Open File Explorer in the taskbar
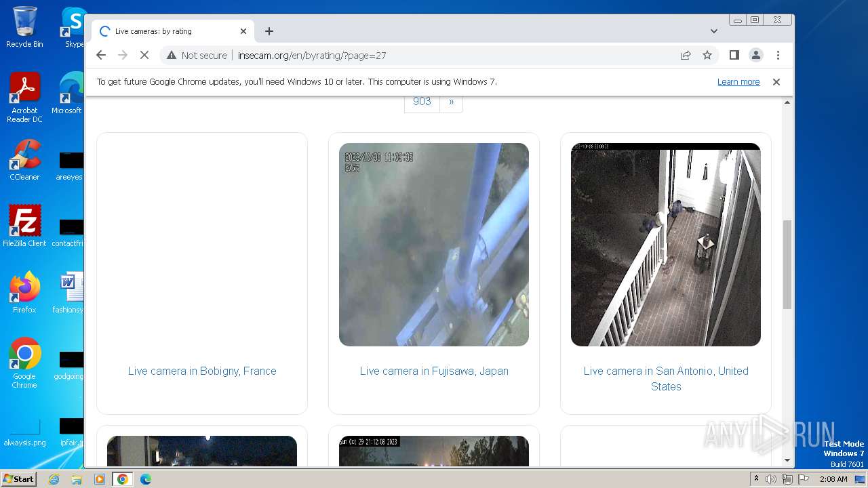The image size is (868, 488). pyautogui.click(x=77, y=479)
